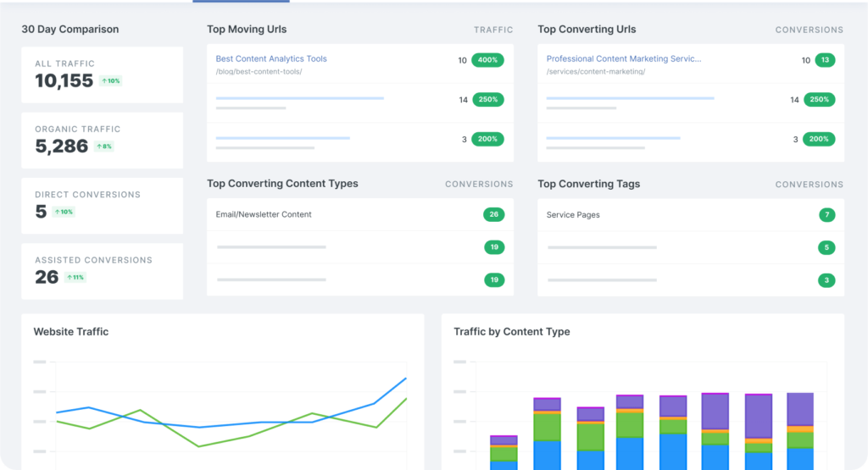Click the up-arrow 11% badge in Assisted Conversions
868x470 pixels.
pos(75,278)
